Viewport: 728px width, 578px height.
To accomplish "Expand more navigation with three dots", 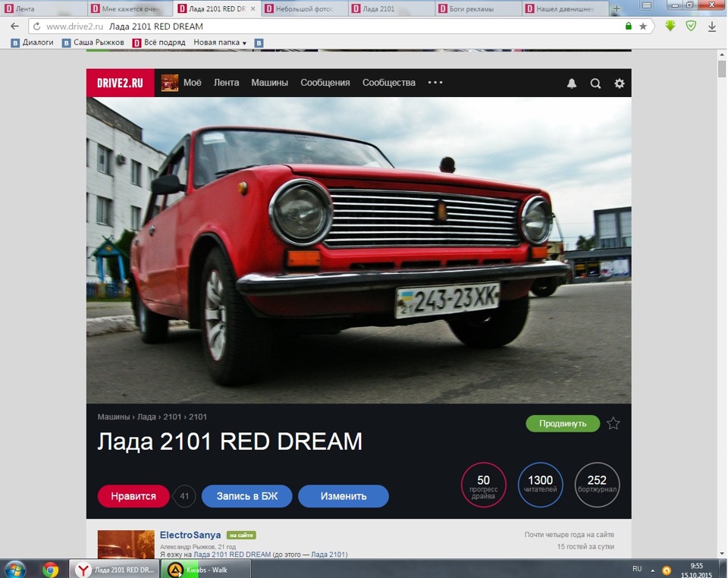I will tap(435, 83).
